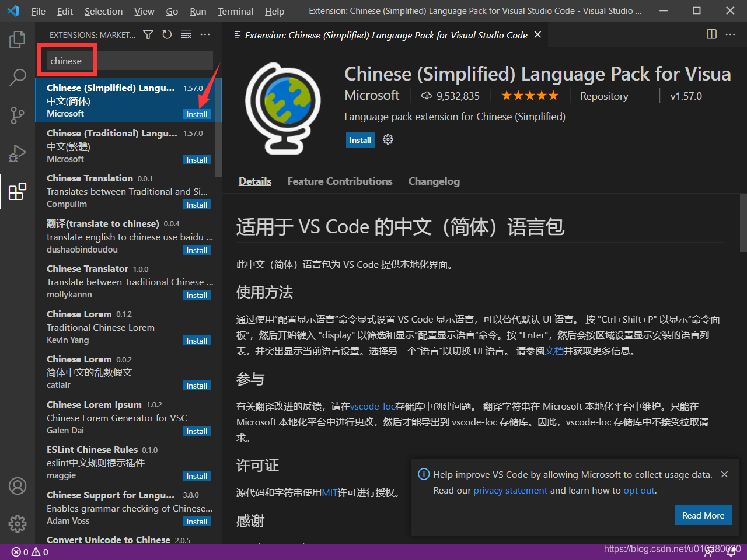
Task: Dismiss the usage data notification
Action: click(724, 474)
